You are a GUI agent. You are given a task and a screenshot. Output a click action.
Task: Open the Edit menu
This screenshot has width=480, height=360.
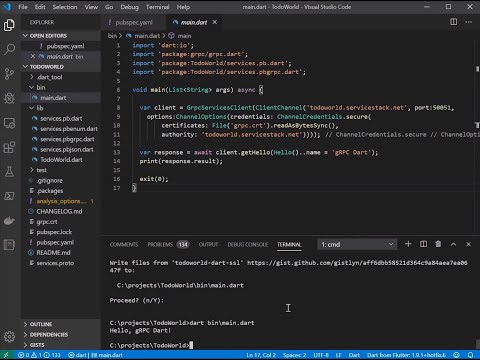[x=40, y=7]
